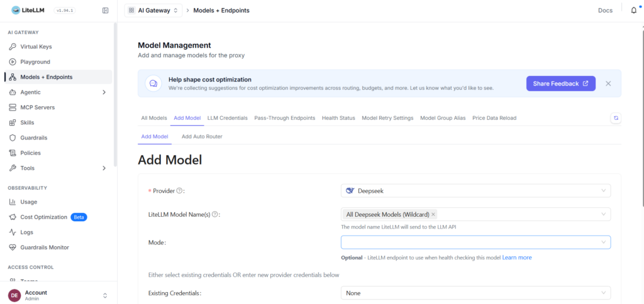Click the AI Gateway grid icon
This screenshot has width=644, height=304.
pyautogui.click(x=131, y=11)
